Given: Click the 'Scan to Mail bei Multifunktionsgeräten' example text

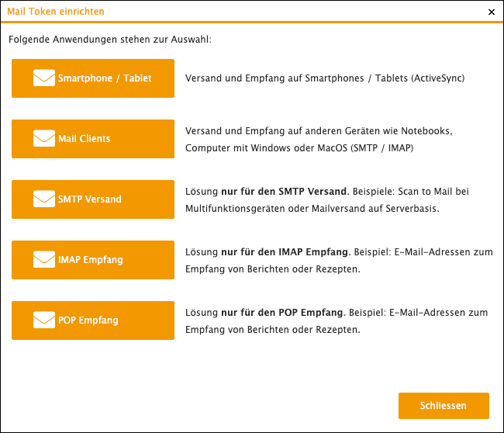Looking at the screenshot, I should click(x=327, y=199).
